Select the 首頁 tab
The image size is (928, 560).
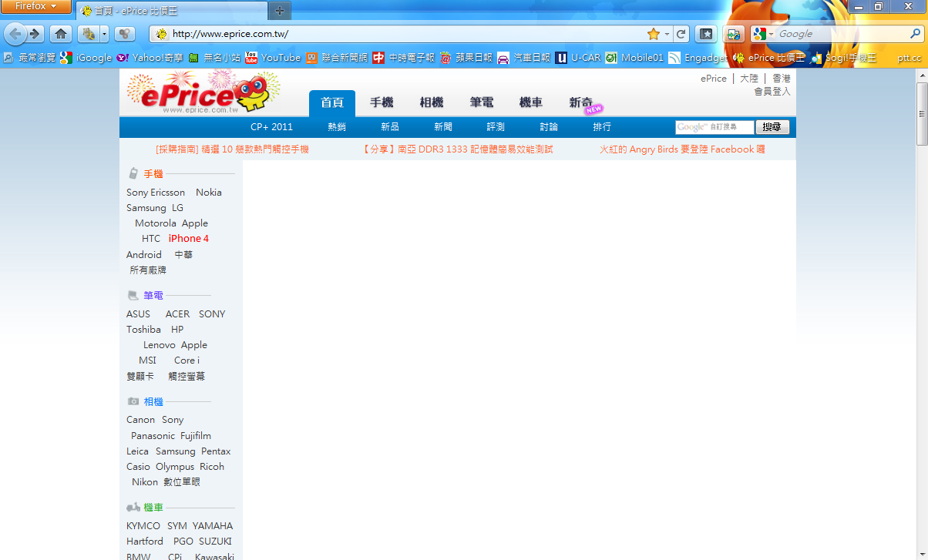click(332, 102)
